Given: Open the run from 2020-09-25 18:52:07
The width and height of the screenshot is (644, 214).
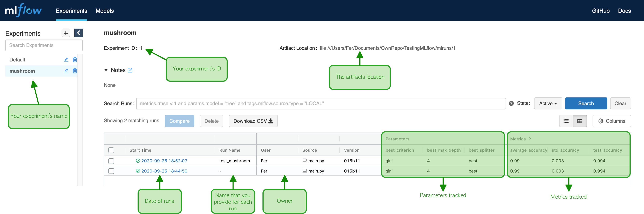Looking at the screenshot, I should click(164, 161).
